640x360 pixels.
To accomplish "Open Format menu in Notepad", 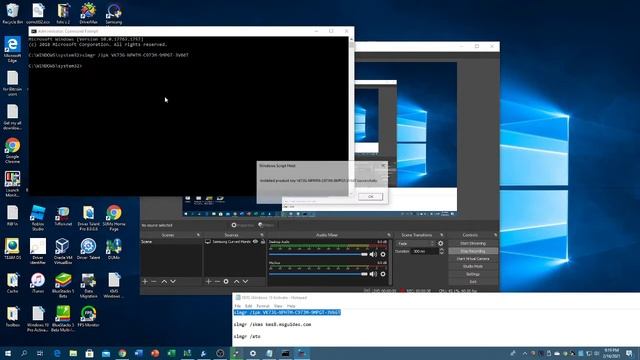I will 263,306.
